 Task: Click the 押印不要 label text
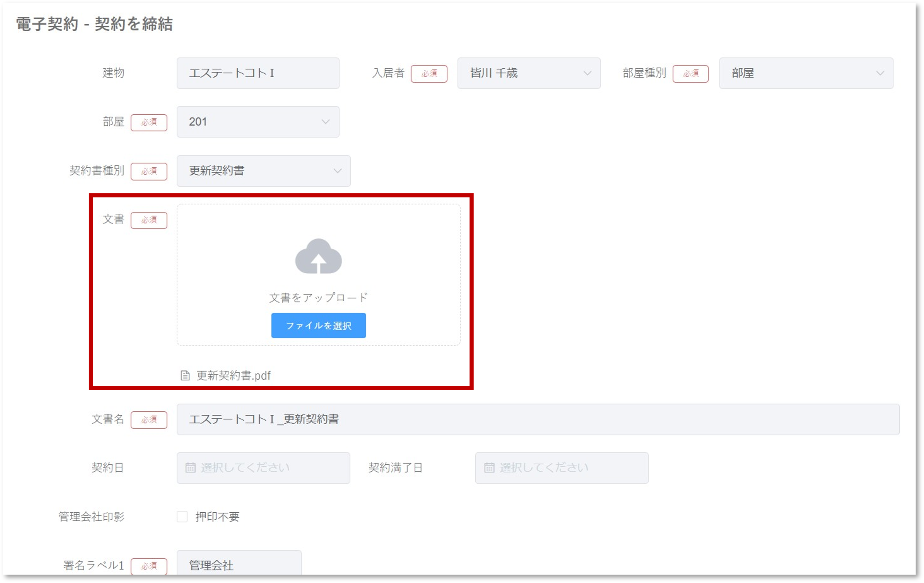coord(217,517)
